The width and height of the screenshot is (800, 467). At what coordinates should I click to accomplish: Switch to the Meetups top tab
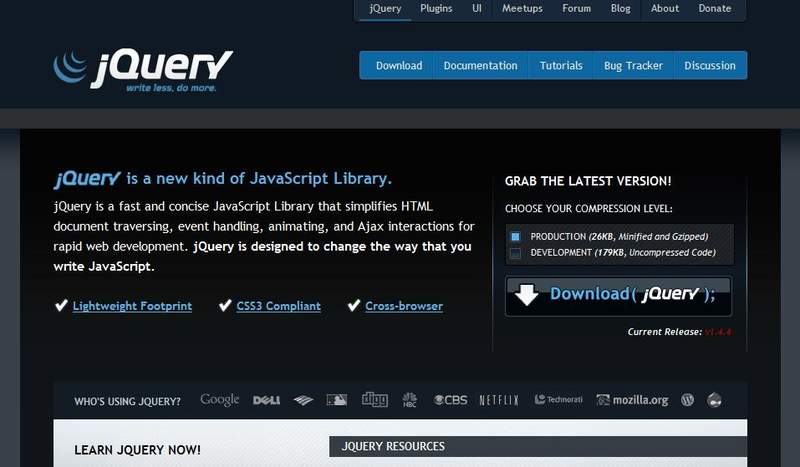click(522, 8)
